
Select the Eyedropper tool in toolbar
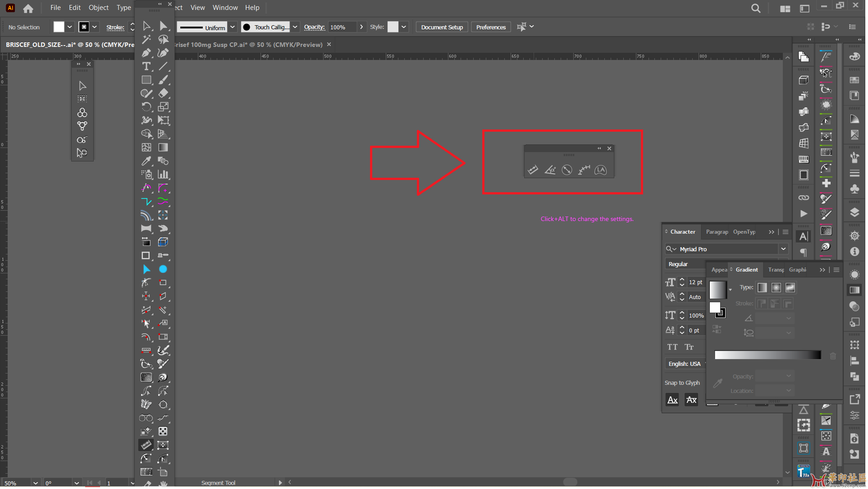146,161
